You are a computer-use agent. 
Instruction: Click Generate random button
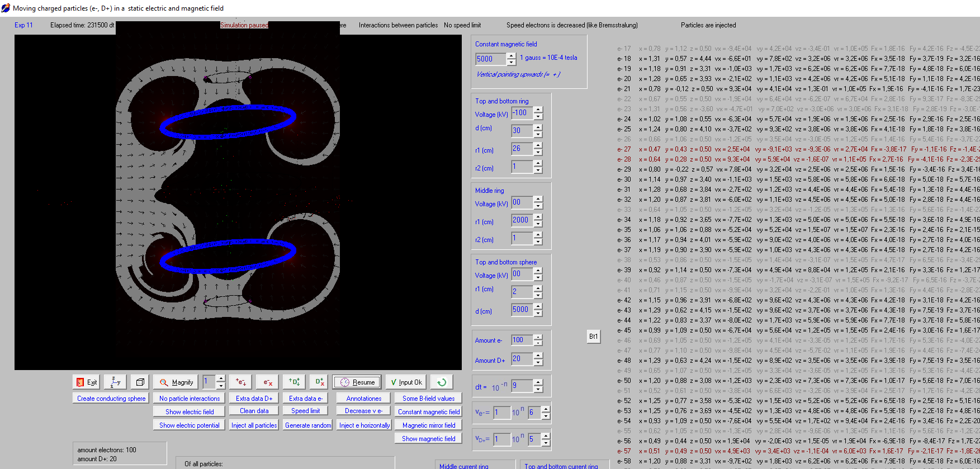click(x=308, y=425)
